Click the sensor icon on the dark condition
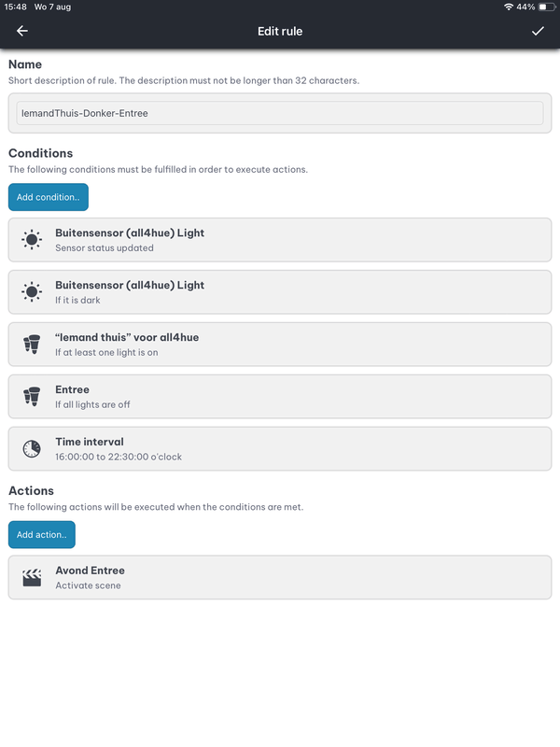This screenshot has width=560, height=747. click(32, 292)
